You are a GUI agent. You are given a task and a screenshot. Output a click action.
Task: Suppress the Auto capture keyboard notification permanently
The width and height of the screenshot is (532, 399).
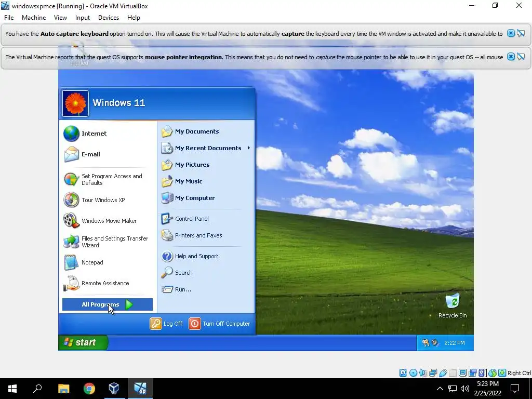521,33
